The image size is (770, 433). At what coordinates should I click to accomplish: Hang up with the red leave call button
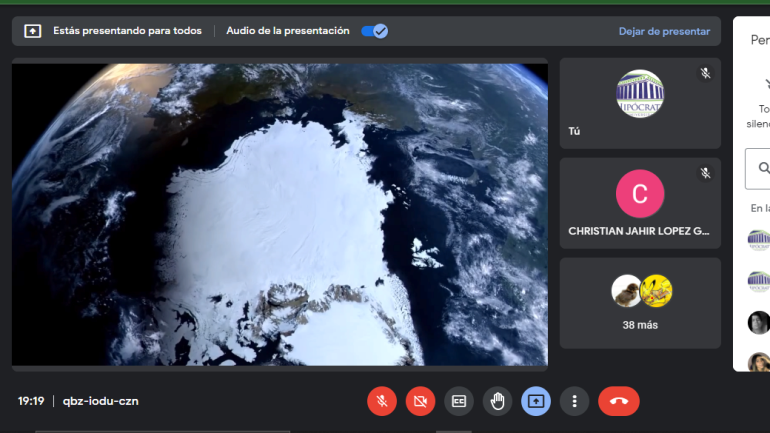(619, 401)
